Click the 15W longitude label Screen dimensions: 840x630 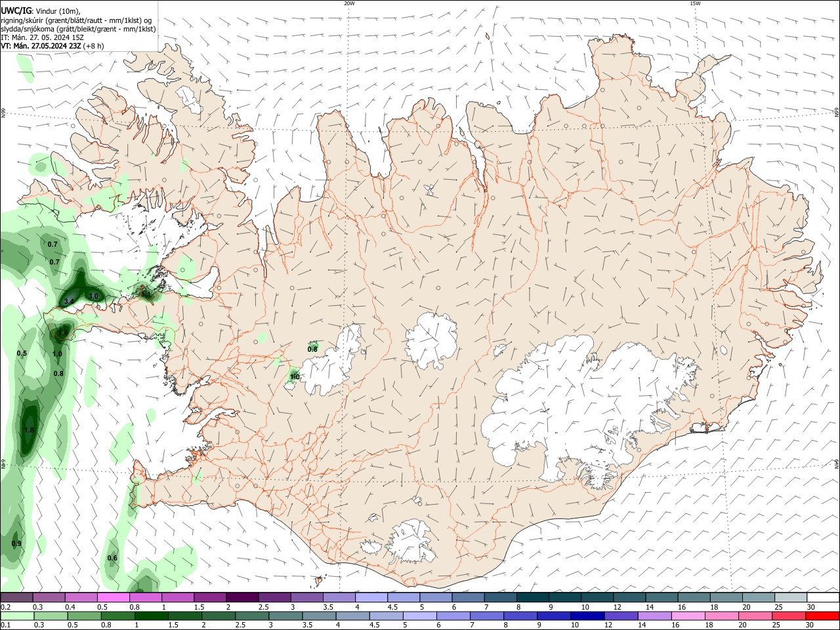695,3
